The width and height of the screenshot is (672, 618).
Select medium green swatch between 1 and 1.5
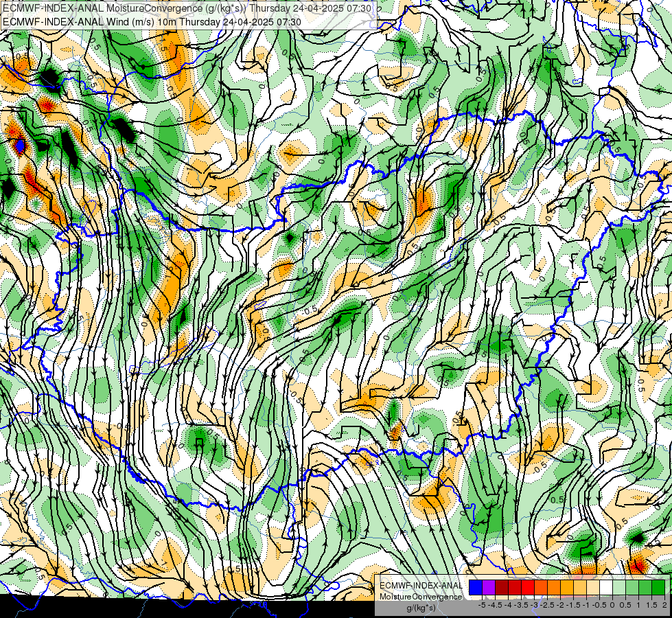[x=645, y=588]
